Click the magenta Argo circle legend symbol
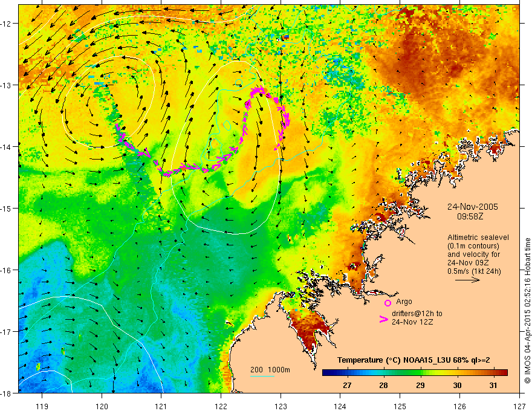 (388, 303)
